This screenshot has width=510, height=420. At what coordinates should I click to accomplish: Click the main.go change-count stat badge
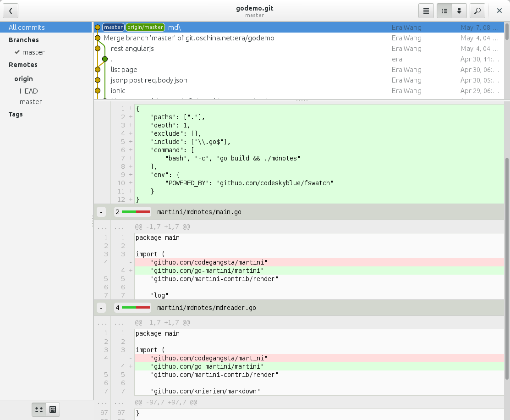(132, 212)
